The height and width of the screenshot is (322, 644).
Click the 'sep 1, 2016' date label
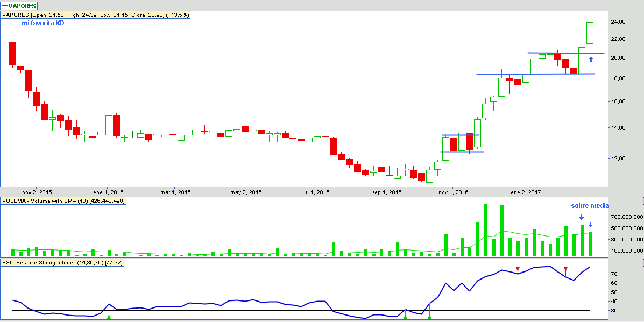(x=386, y=192)
